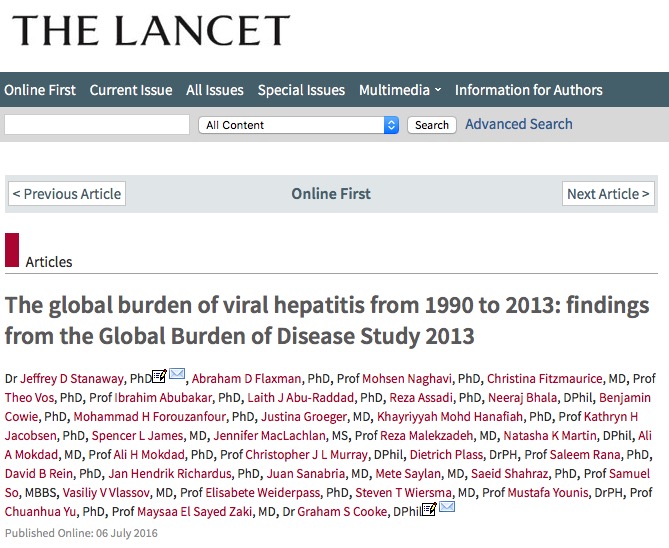Go to Current Issue

[x=131, y=90]
